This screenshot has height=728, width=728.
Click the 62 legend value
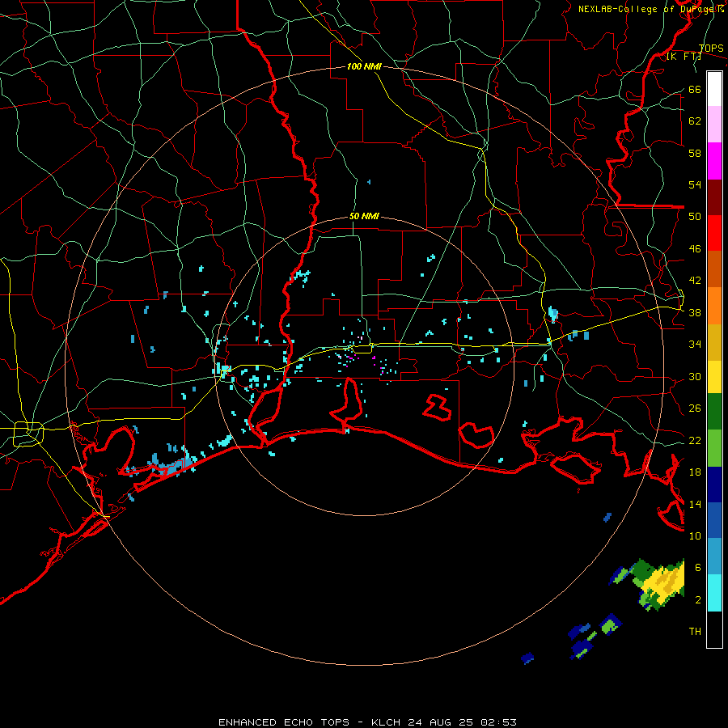(x=695, y=121)
